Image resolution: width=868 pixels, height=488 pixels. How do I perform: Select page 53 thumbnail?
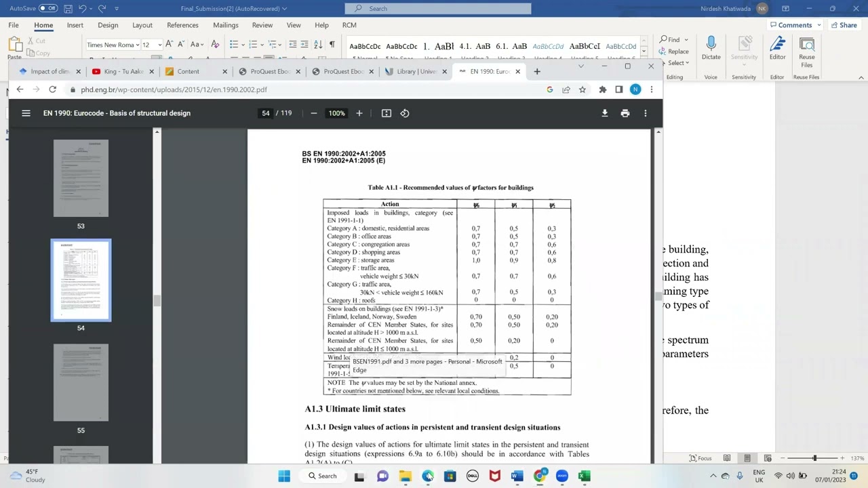(81, 178)
